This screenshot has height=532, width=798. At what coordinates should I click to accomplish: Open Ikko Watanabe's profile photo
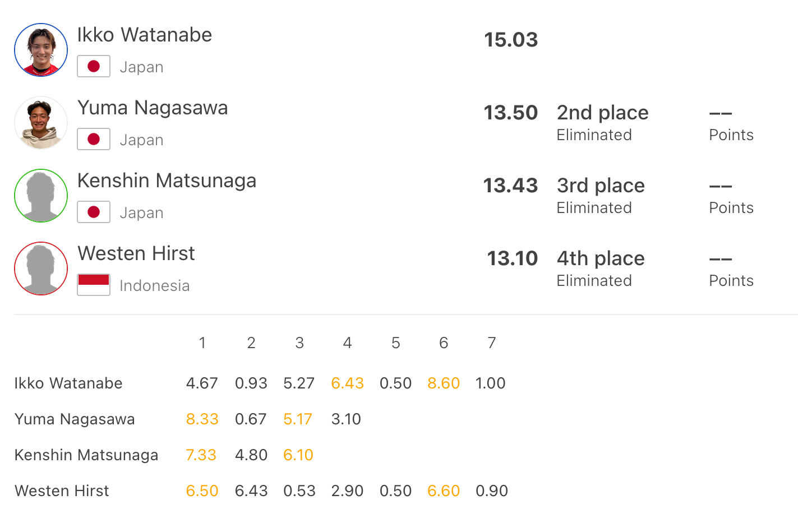[41, 50]
